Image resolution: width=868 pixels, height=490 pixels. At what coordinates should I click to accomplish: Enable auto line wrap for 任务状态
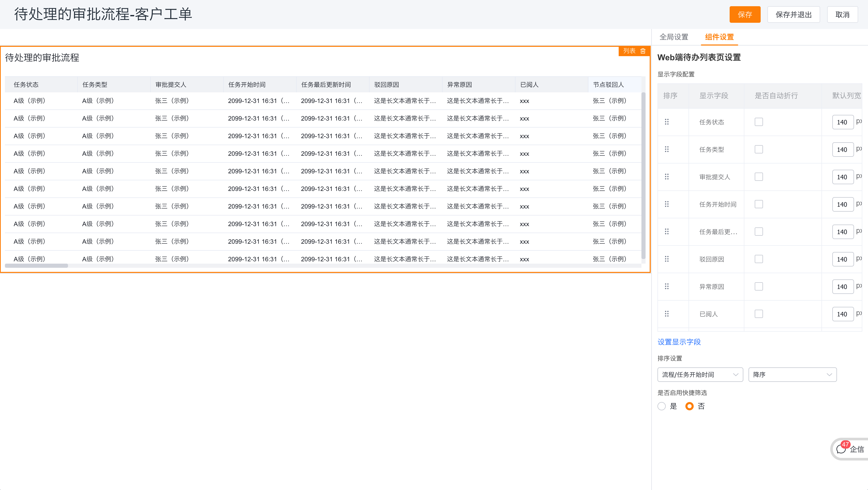[759, 122]
